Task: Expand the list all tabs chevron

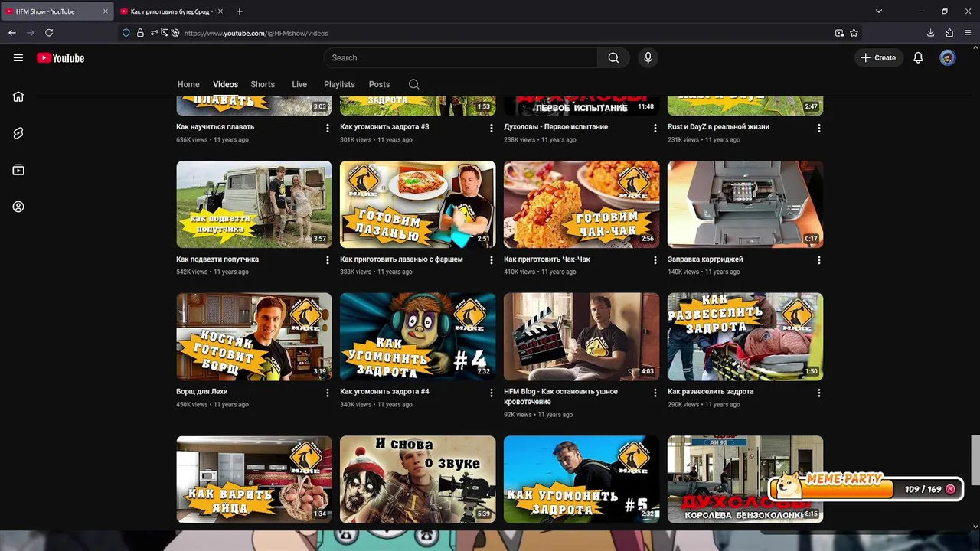Action: click(879, 11)
